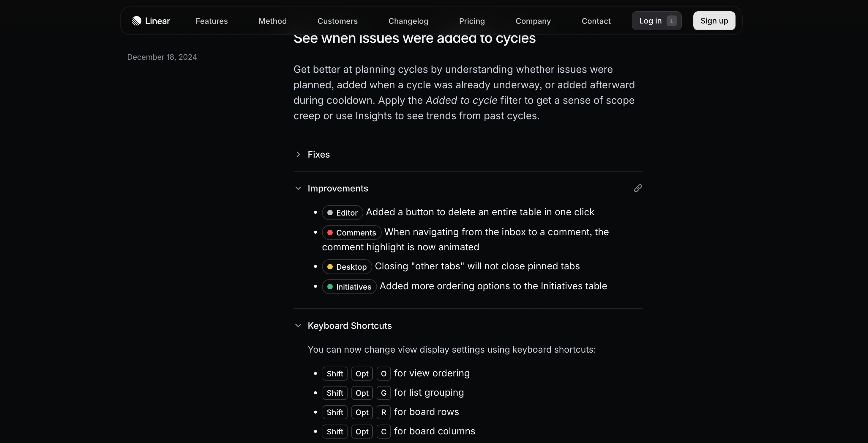Click the gray Editor tag dot
This screenshot has height=443, width=868.
(330, 213)
